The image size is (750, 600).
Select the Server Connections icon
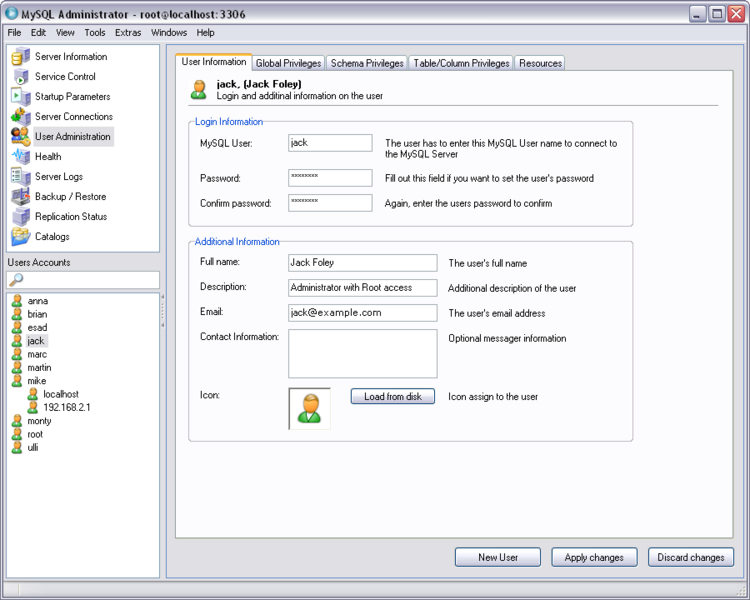click(21, 117)
